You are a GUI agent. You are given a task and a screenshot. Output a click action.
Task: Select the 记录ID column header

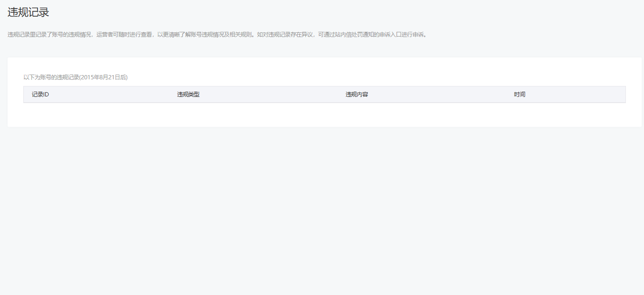pos(40,95)
